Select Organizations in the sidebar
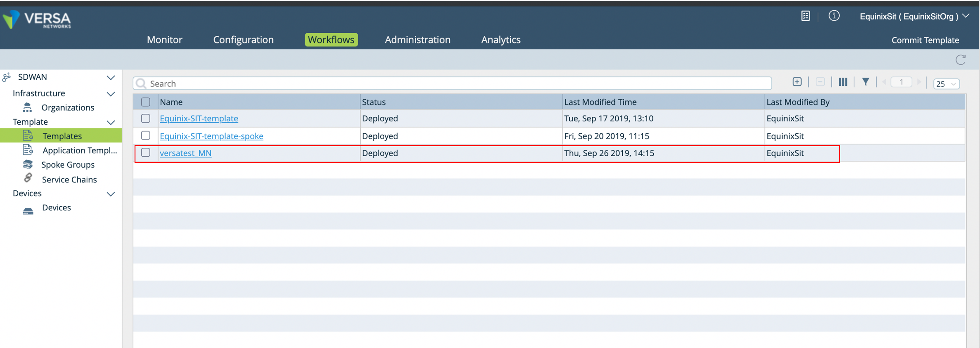Screen dimensions: 980x348 tap(68, 108)
